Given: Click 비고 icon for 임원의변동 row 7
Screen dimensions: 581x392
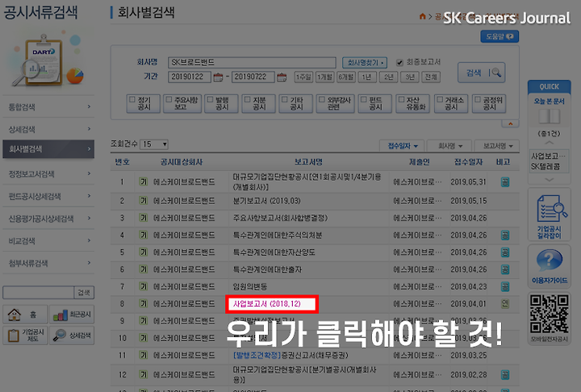Looking at the screenshot, I should [x=504, y=287].
